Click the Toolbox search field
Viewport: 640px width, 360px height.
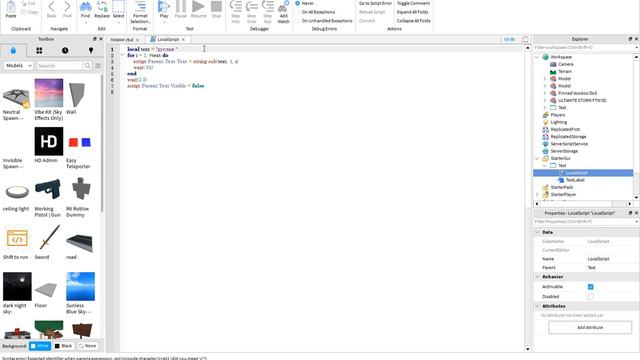tap(60, 66)
